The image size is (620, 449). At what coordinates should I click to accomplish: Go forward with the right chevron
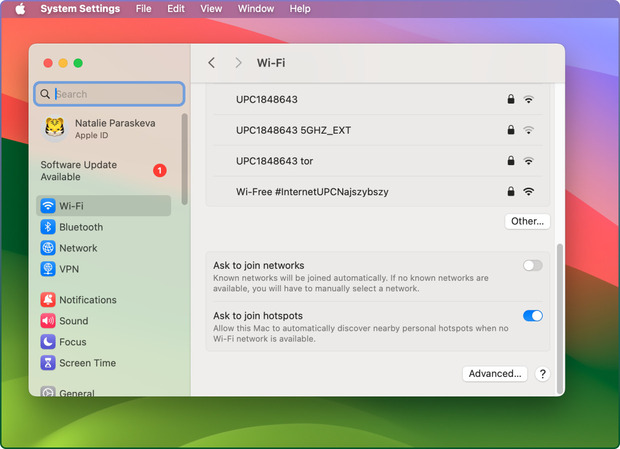point(238,62)
